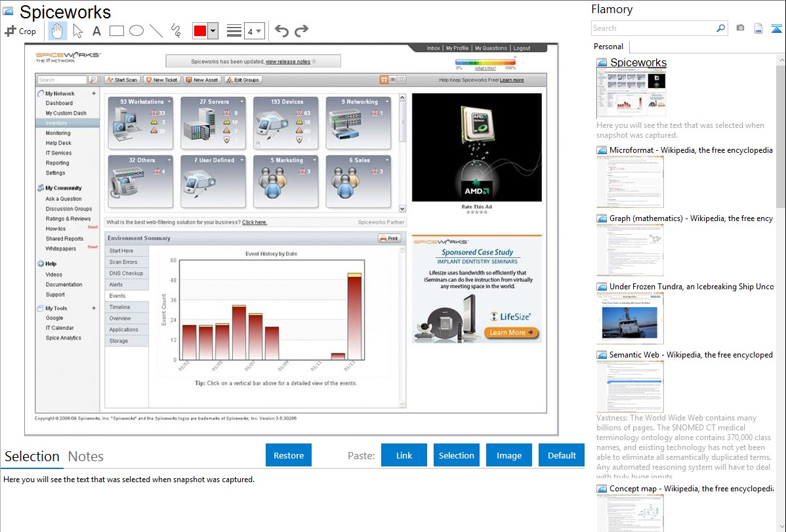Select the rectangle shape tool
786x532 pixels.
[116, 31]
